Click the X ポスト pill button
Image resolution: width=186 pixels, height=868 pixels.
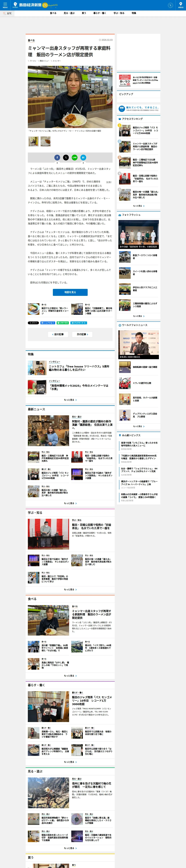(33, 323)
